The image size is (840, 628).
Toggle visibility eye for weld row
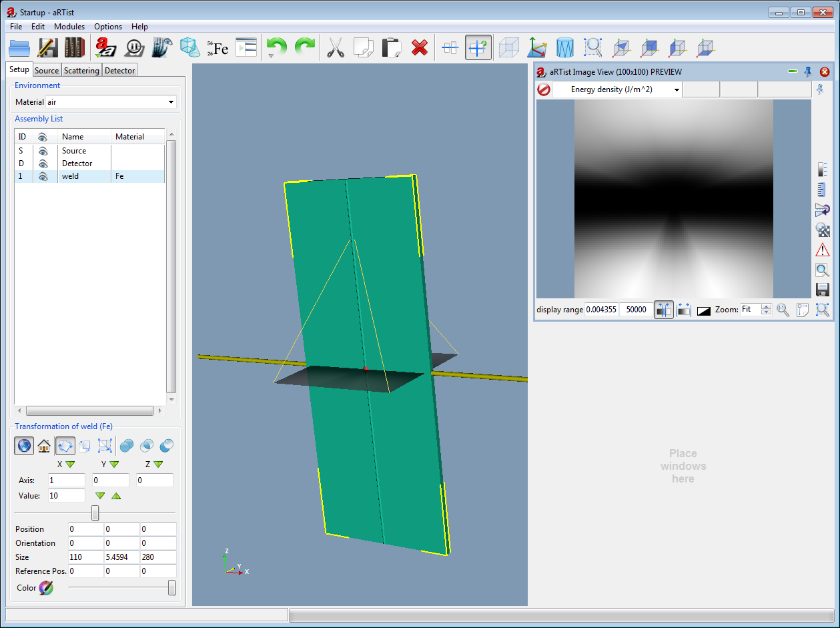coord(44,176)
